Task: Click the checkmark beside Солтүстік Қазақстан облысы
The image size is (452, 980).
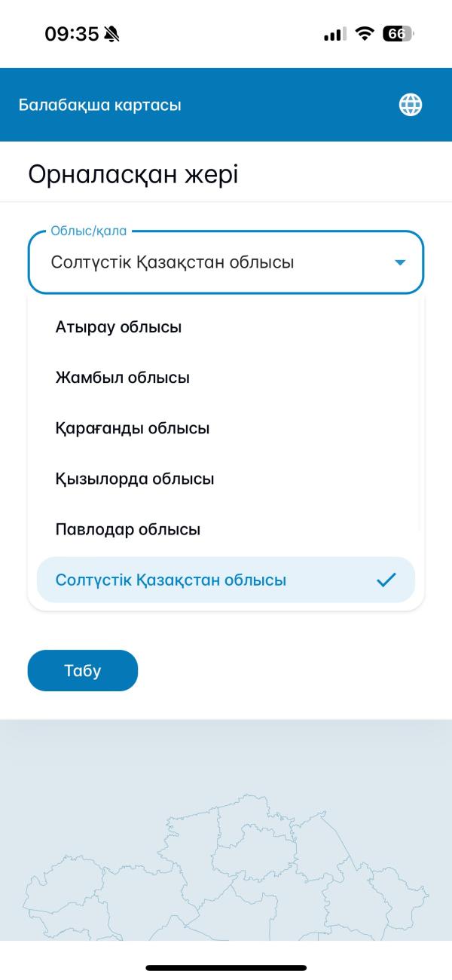Action: tap(386, 580)
